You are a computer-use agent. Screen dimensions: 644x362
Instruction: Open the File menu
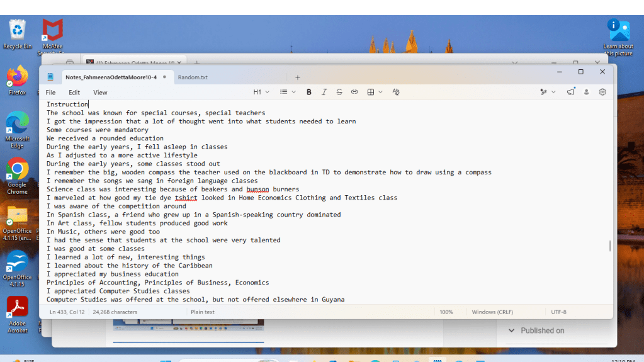point(50,93)
